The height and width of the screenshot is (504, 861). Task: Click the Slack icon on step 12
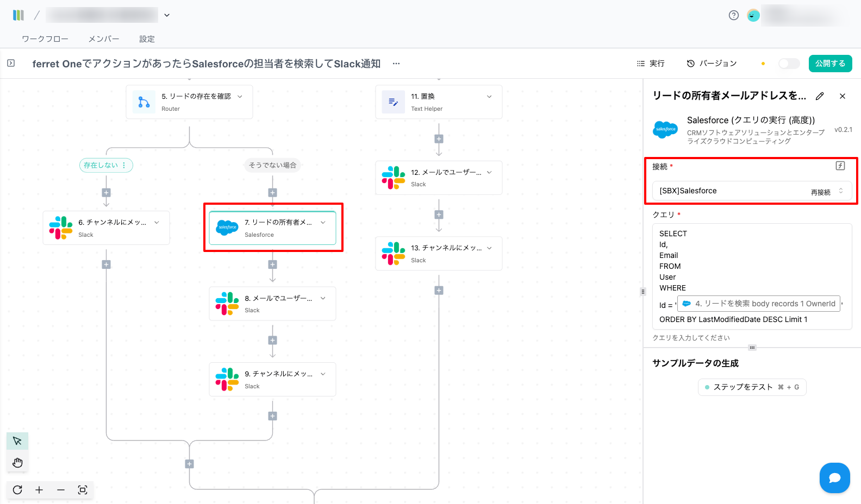(x=394, y=178)
